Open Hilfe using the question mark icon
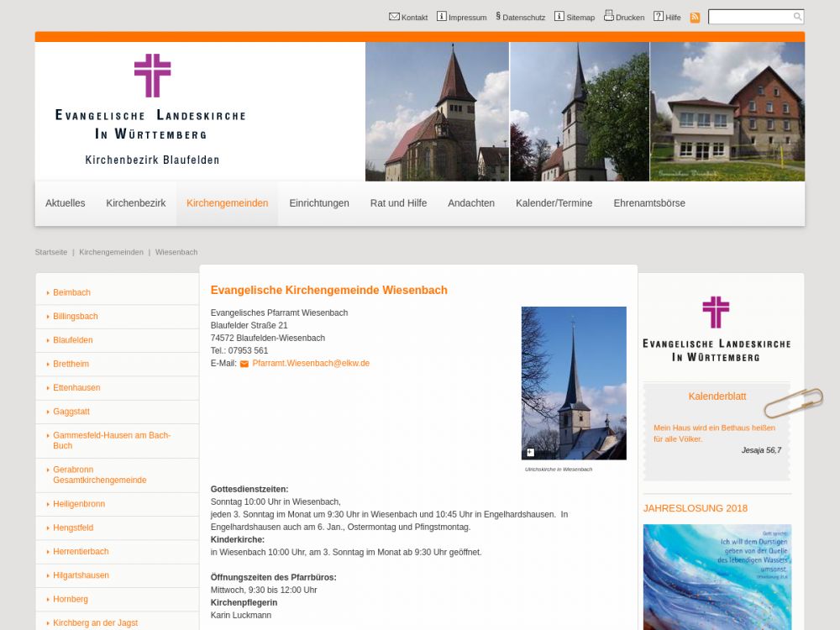Image resolution: width=840 pixels, height=630 pixels. click(x=659, y=17)
